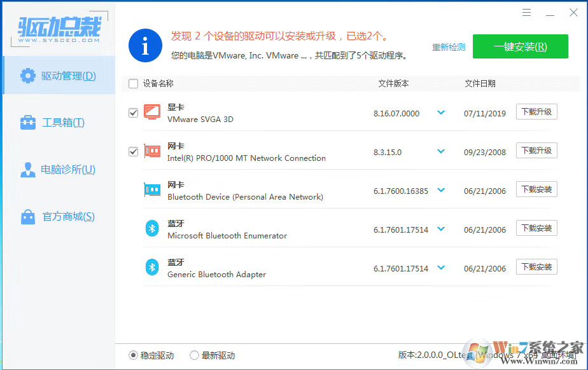Uncheck the Intel 网卡 checkbox
588x370 pixels.
click(x=133, y=151)
